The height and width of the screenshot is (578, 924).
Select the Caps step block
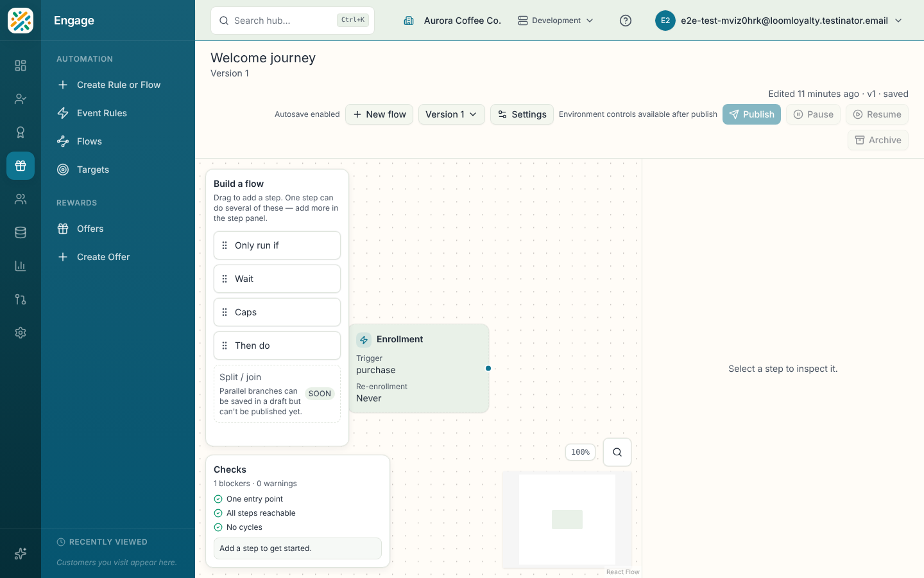coord(277,312)
